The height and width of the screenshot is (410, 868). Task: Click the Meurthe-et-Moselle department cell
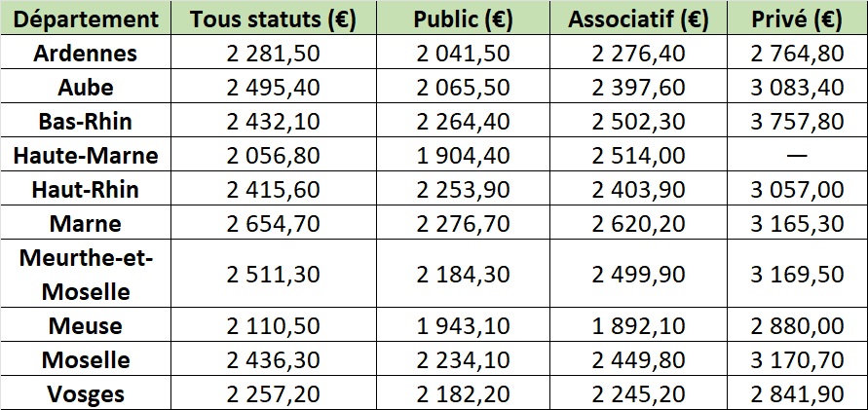pyautogui.click(x=86, y=275)
